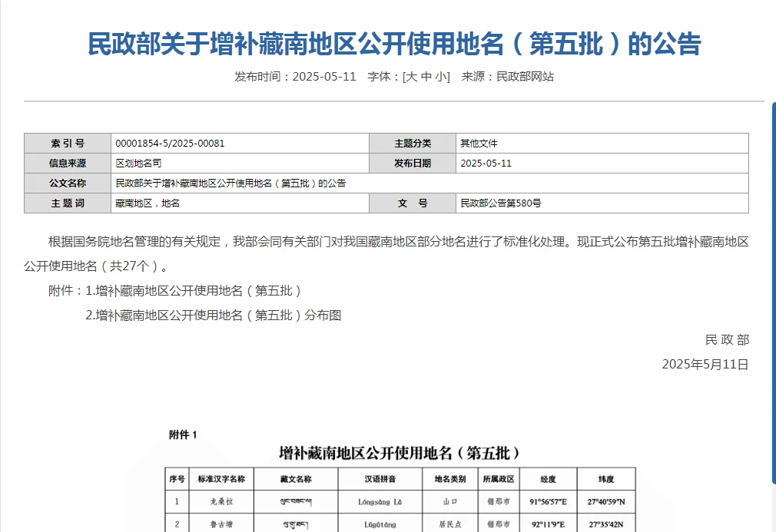Click the 标准汉字名称 column header

click(221, 478)
